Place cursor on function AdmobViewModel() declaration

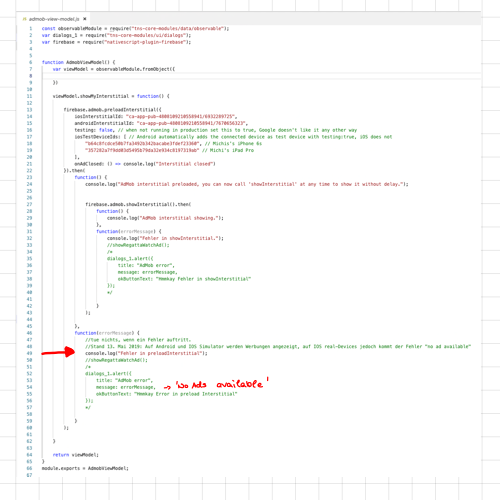pyautogui.click(x=78, y=62)
